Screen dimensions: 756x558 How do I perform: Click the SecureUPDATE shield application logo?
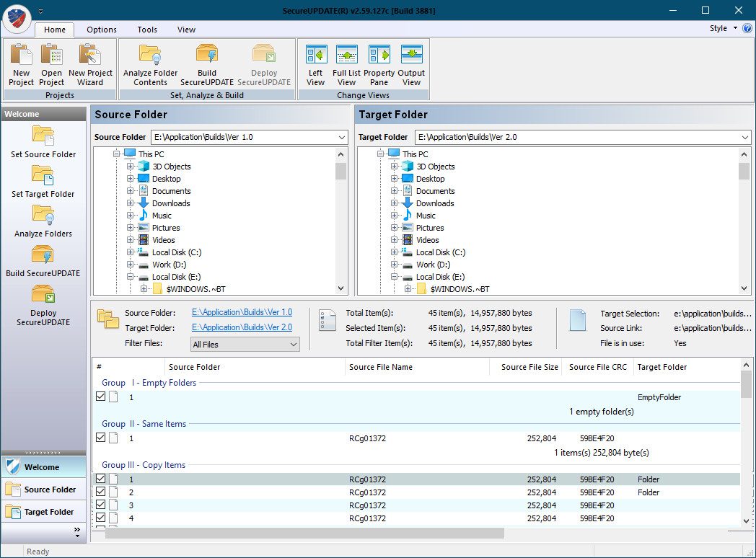(x=17, y=18)
